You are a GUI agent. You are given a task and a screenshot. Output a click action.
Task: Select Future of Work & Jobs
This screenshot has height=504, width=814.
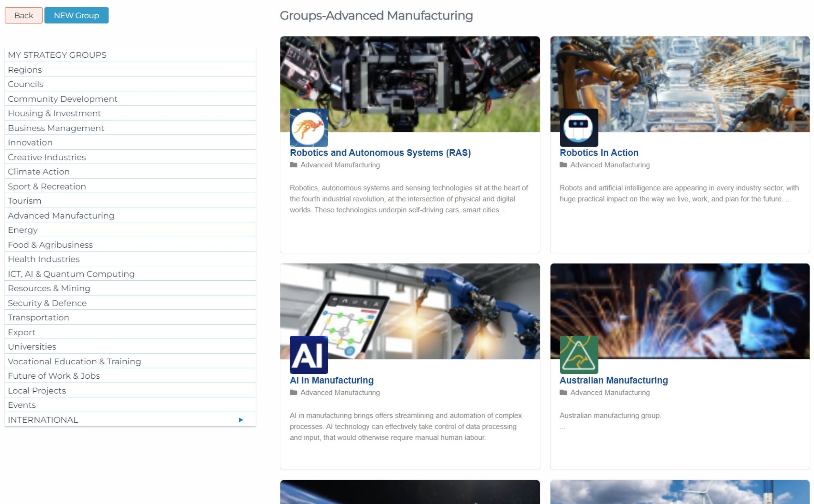130,376
